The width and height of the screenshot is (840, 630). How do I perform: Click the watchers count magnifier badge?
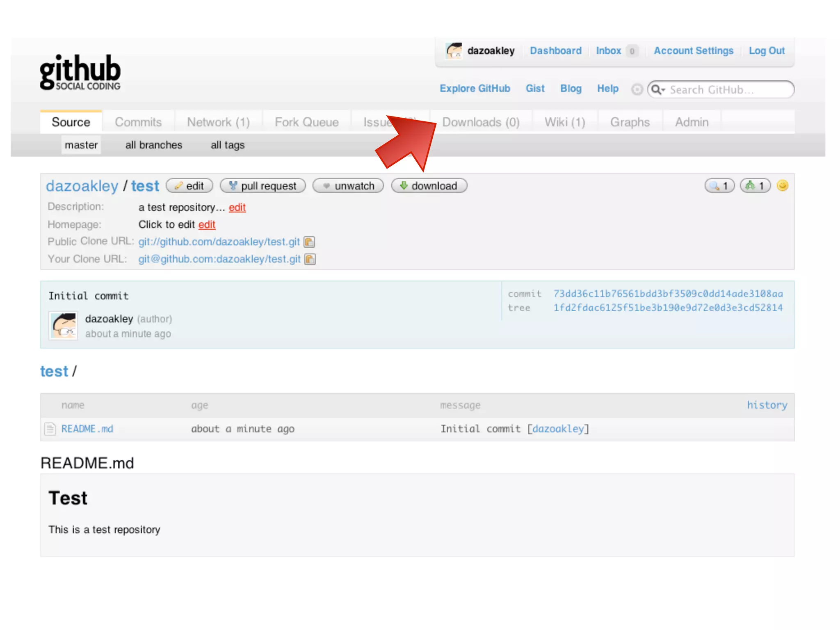pyautogui.click(x=719, y=186)
